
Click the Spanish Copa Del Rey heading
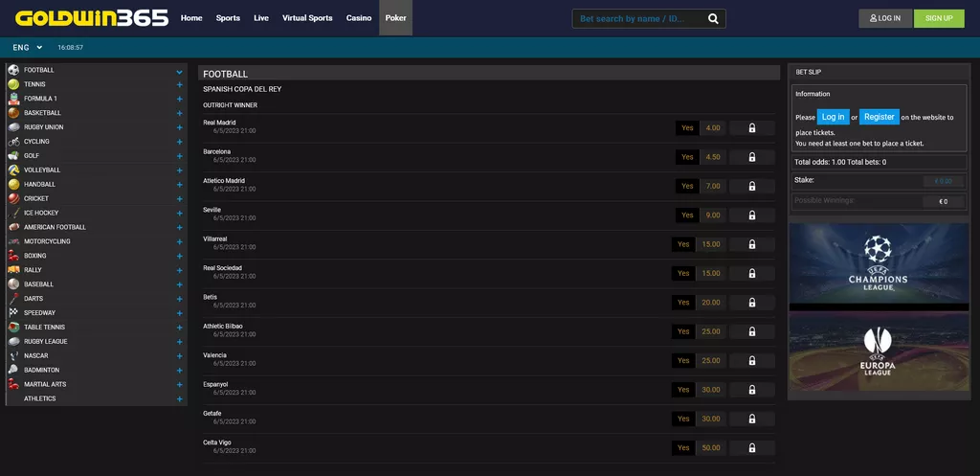point(242,89)
